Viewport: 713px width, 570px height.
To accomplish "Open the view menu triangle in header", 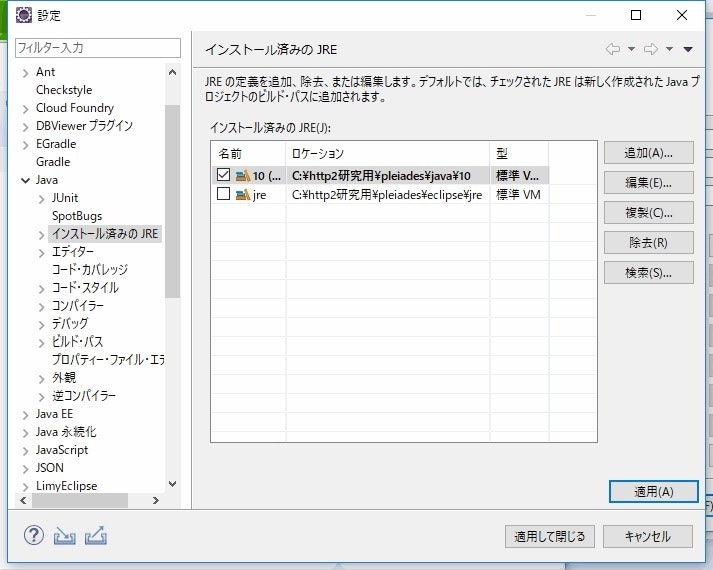I will click(688, 49).
